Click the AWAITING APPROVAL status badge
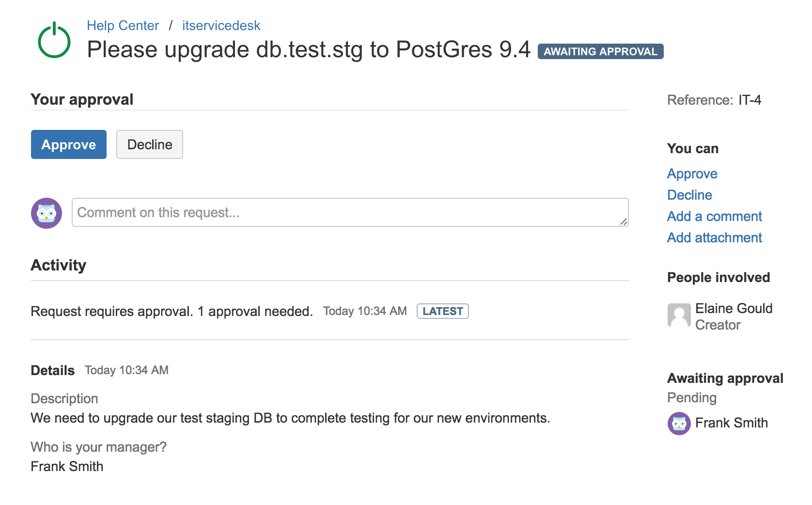The height and width of the screenshot is (505, 812). [600, 51]
